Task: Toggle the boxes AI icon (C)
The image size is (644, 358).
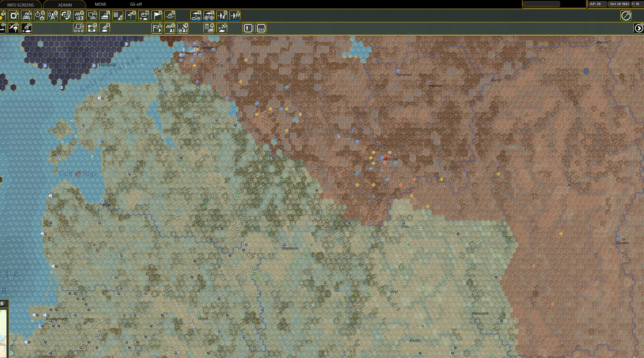Action: (x=170, y=28)
